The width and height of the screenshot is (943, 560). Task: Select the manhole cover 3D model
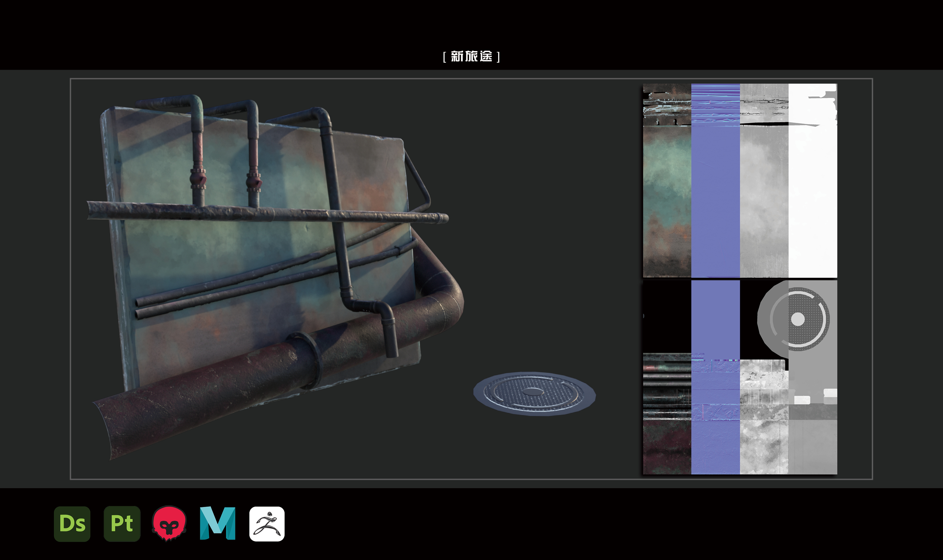pyautogui.click(x=534, y=393)
